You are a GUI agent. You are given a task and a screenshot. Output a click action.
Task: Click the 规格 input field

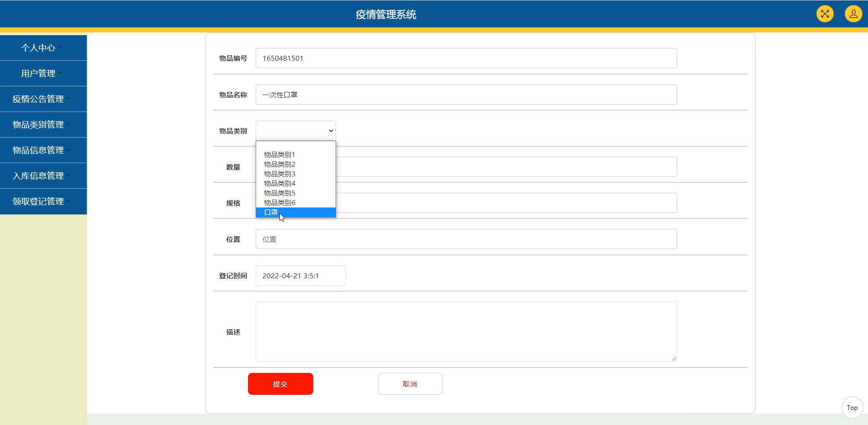[506, 203]
